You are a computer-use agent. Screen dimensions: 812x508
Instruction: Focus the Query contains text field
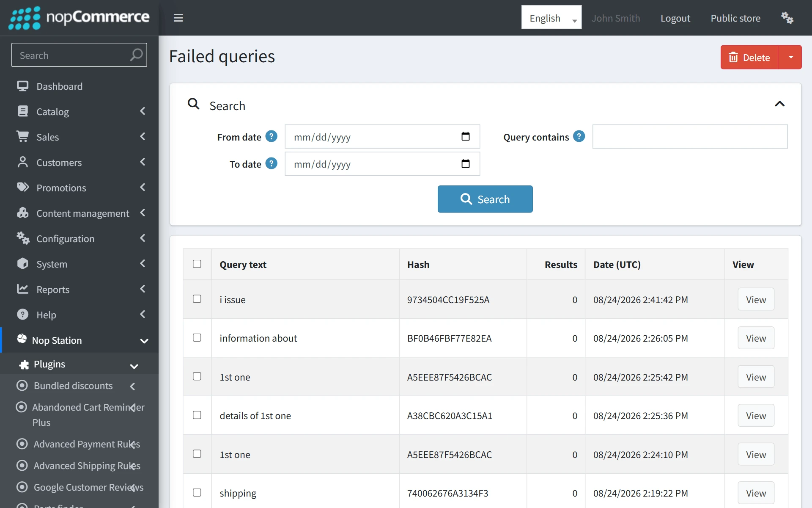[690, 136]
